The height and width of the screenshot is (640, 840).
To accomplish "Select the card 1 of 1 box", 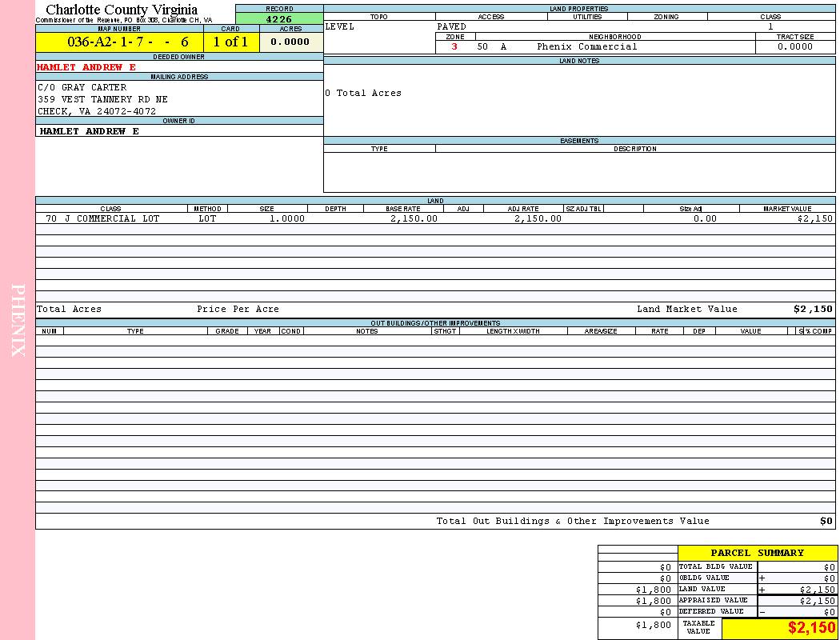I will click(x=230, y=42).
